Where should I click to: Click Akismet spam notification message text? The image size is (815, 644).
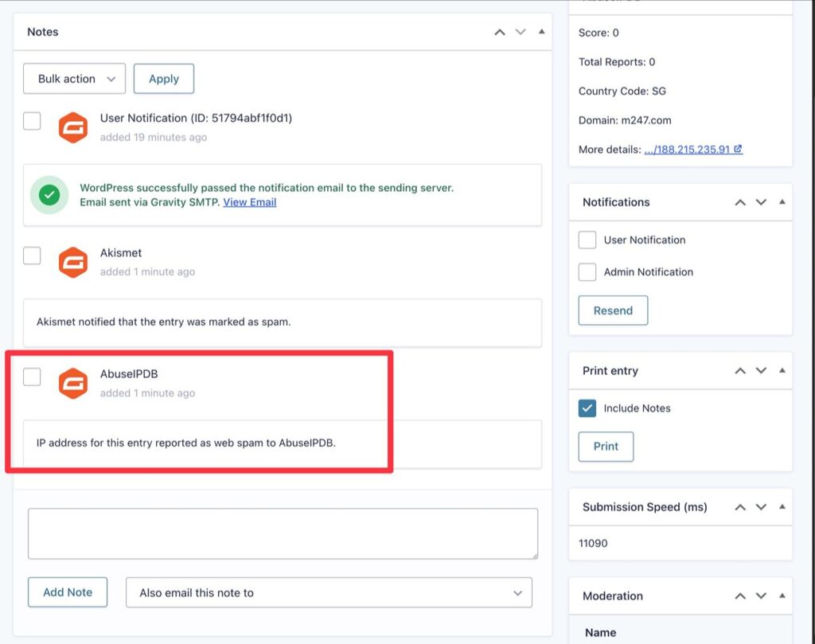point(164,322)
